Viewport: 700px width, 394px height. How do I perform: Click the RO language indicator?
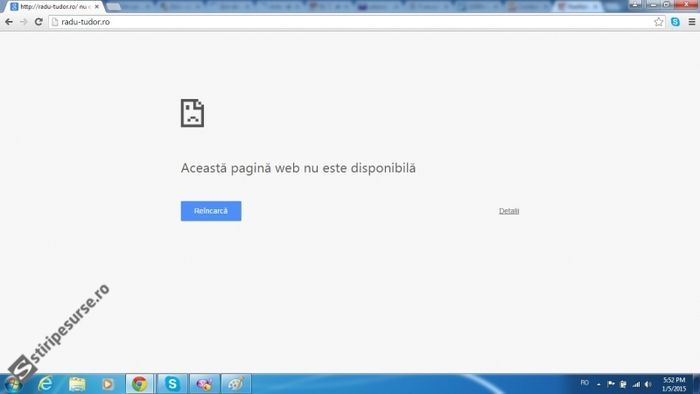584,383
